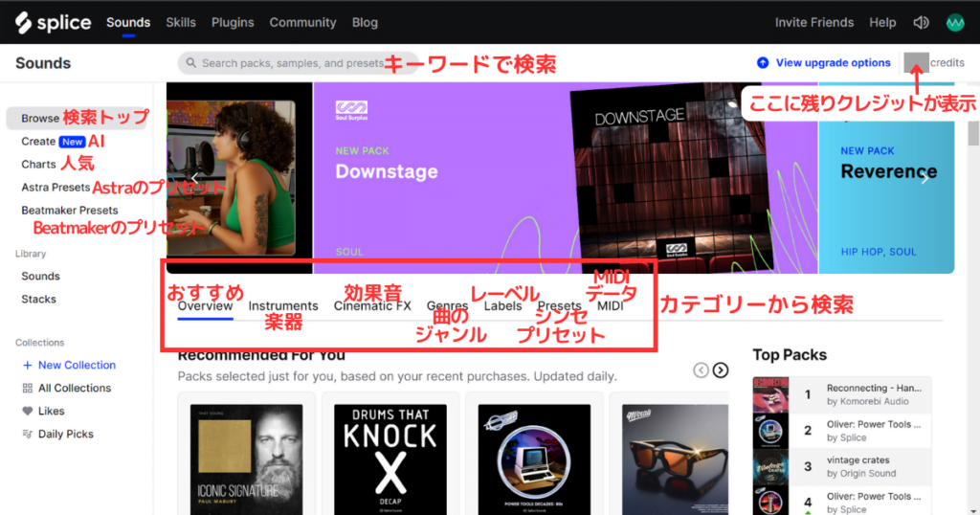The width and height of the screenshot is (980, 515).
Task: Click the search magnifier icon
Action: [191, 63]
